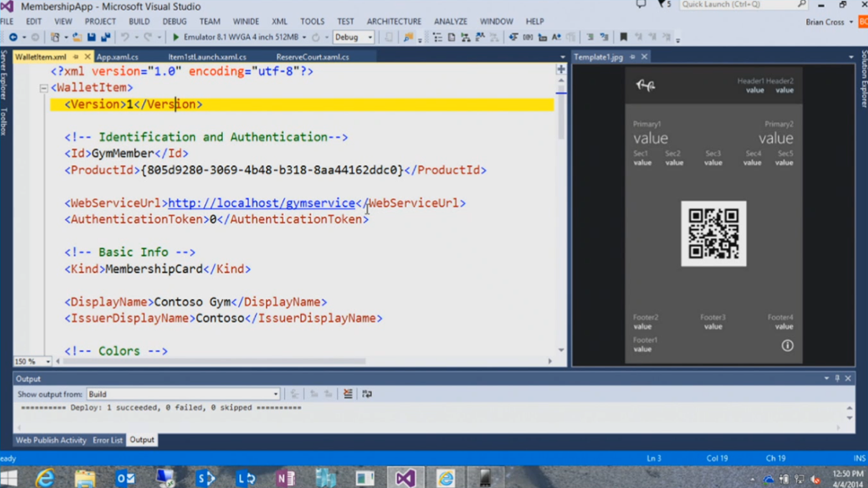868x488 pixels.
Task: Toggle word wrap in the Output window
Action: click(367, 394)
